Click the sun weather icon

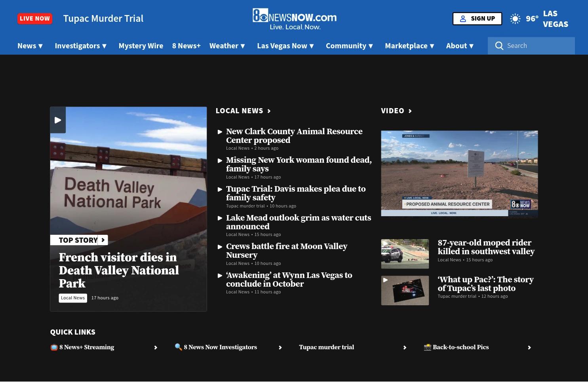click(515, 19)
